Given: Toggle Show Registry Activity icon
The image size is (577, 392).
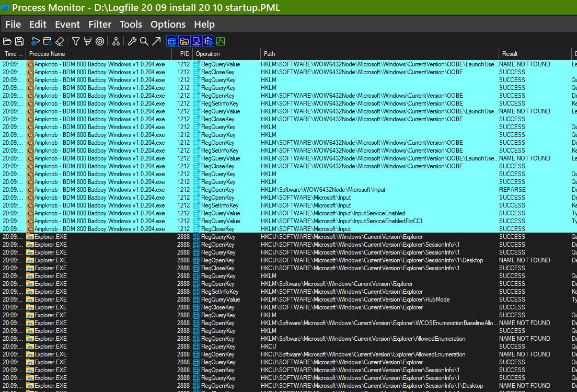Looking at the screenshot, I should tap(172, 41).
